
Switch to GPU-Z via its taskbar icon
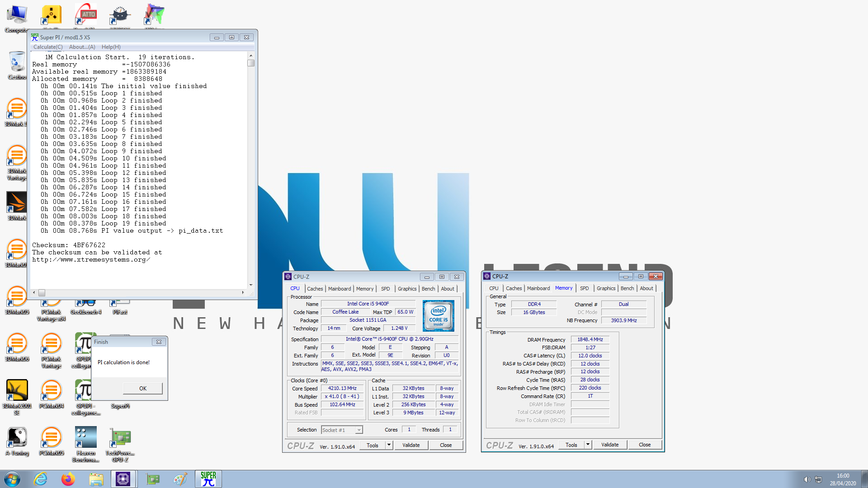[153, 479]
